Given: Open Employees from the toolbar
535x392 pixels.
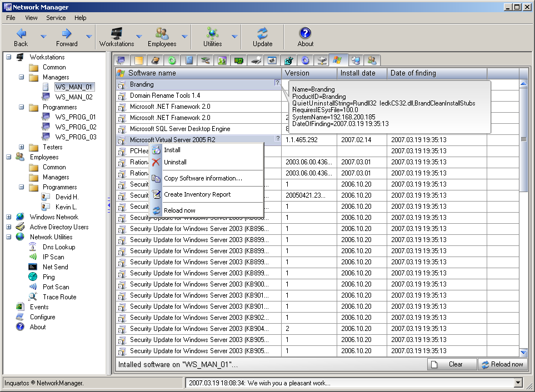Looking at the screenshot, I should [162, 37].
